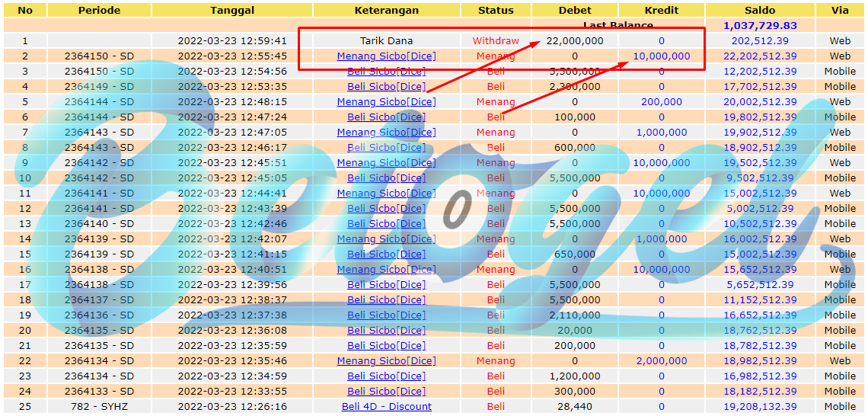Viewport: 868px width, 416px height.
Task: Open Beli 4D - Discount link
Action: pos(386,407)
